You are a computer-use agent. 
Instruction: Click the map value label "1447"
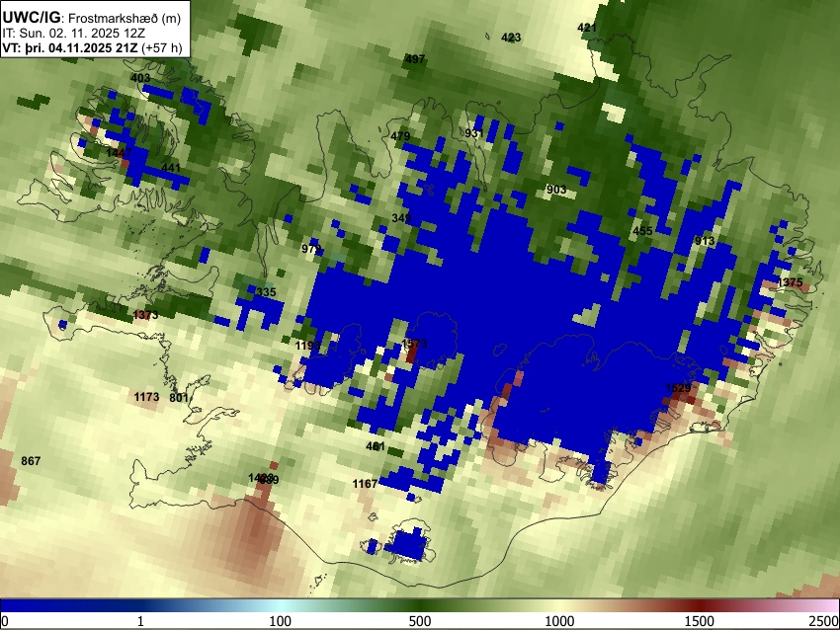point(119,154)
